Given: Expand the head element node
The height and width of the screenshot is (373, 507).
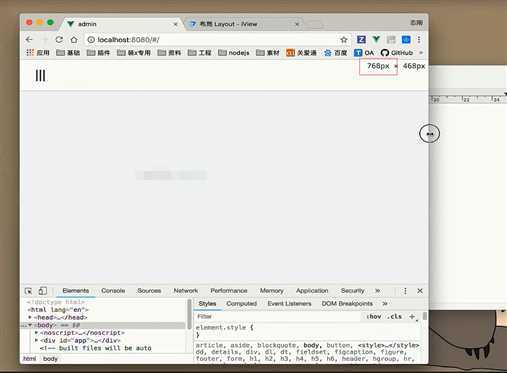Looking at the screenshot, I should tap(30, 317).
